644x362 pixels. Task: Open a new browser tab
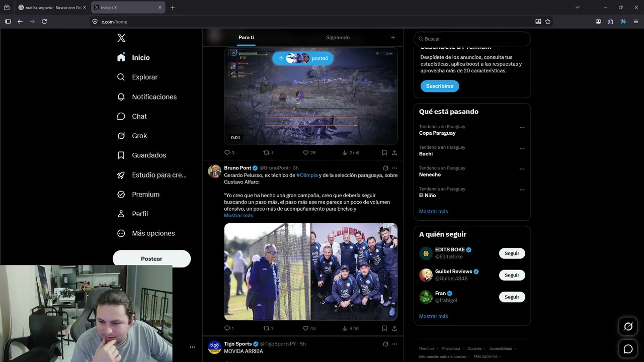click(x=173, y=8)
